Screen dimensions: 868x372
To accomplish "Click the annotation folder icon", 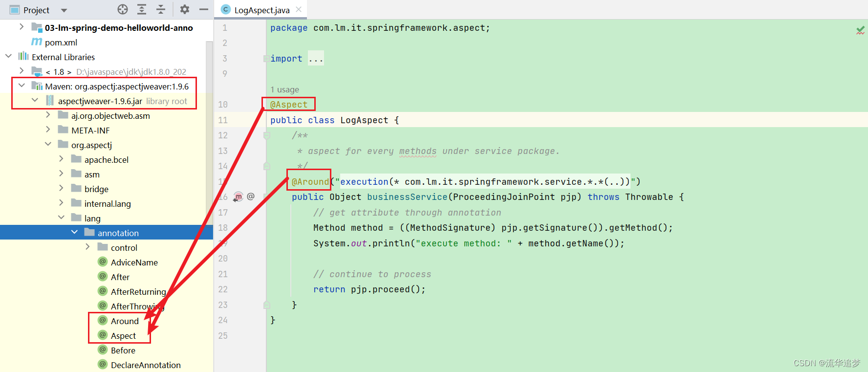I will point(89,232).
